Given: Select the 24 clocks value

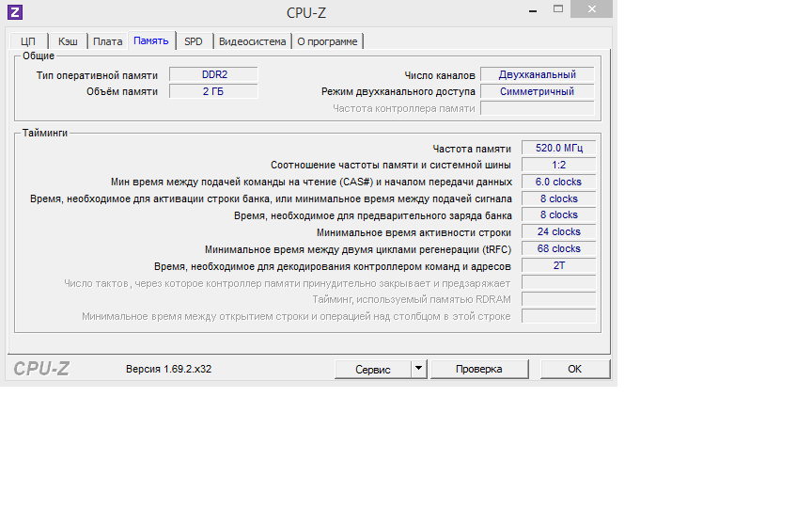Looking at the screenshot, I should 559,231.
